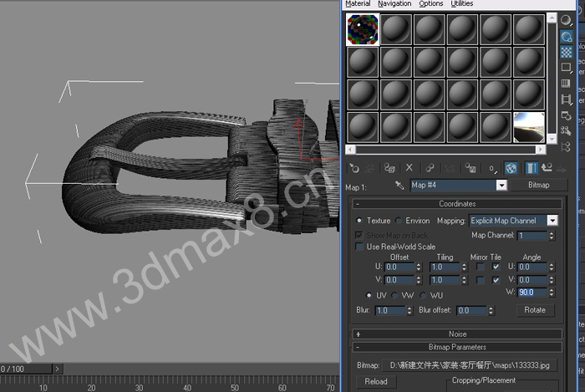Select the Texture radio button
The height and width of the screenshot is (392, 585).
359,221
